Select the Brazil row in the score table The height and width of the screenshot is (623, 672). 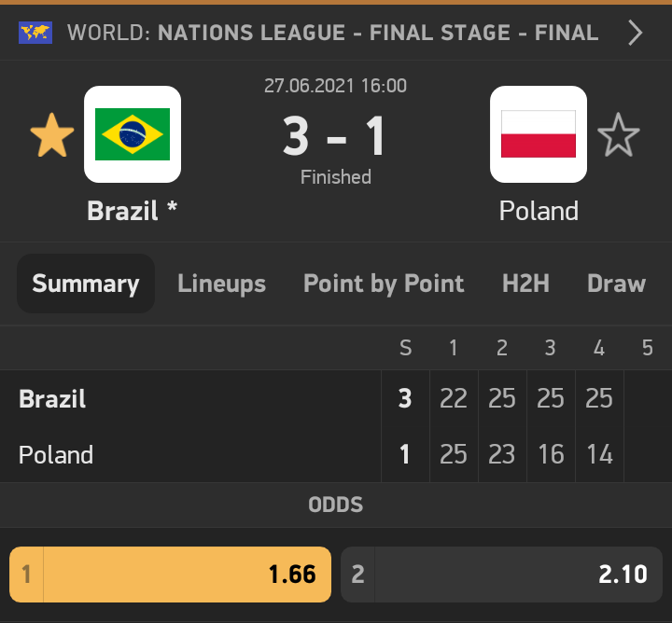point(336,398)
